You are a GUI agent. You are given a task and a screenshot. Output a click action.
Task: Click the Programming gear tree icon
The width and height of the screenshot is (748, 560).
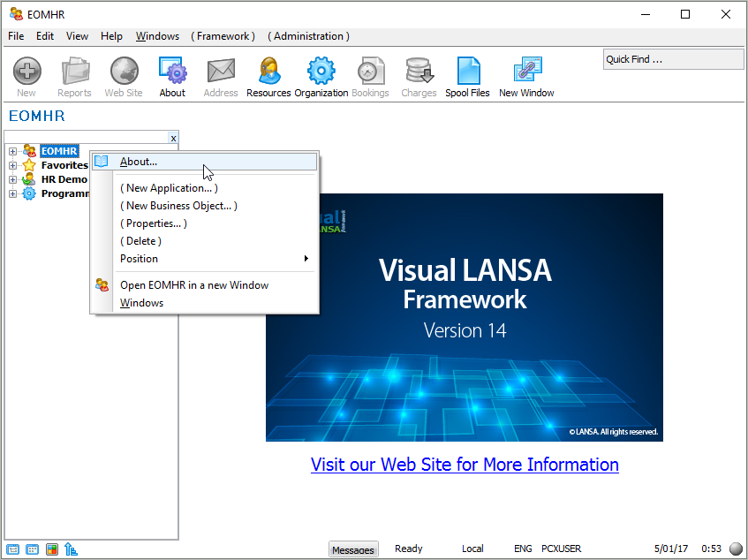click(29, 193)
